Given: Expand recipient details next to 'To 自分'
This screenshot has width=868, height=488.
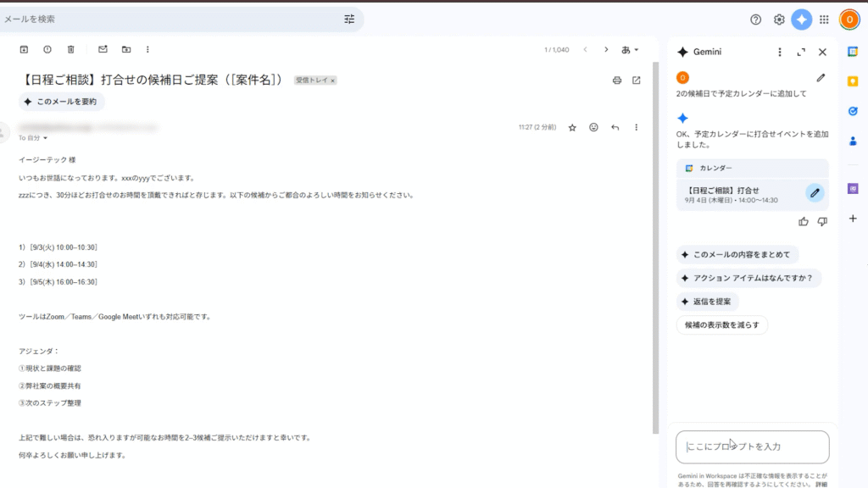Looking at the screenshot, I should (46, 137).
